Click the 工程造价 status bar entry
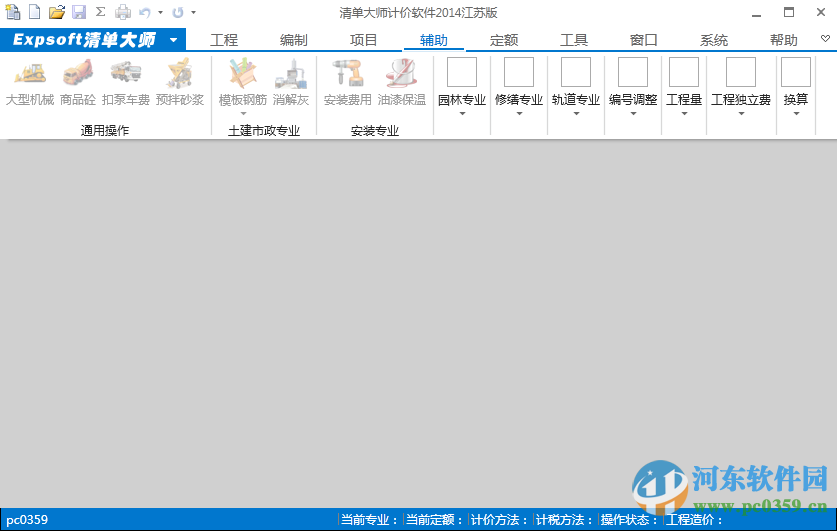 point(694,520)
